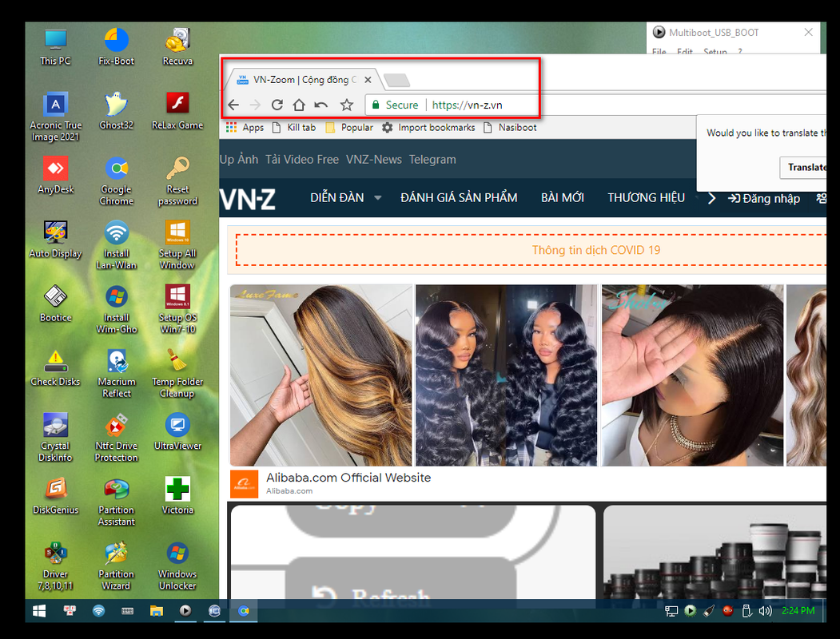840x639 pixels.
Task: Launch Check Disks desktop icon
Action: pyautogui.click(x=56, y=368)
